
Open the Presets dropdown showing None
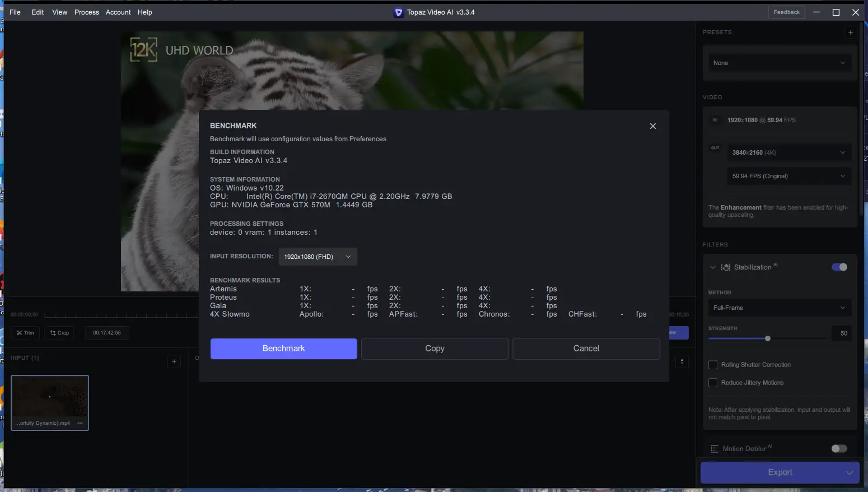click(x=779, y=63)
